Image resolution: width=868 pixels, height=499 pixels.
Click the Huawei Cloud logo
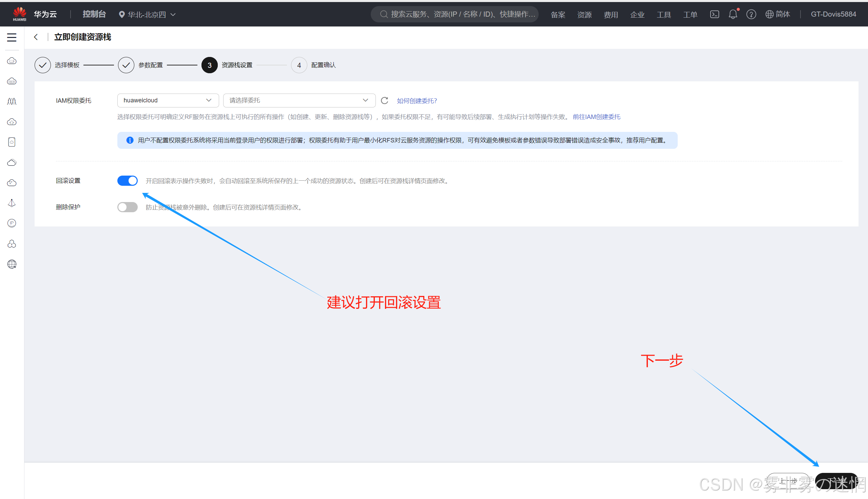coord(20,14)
